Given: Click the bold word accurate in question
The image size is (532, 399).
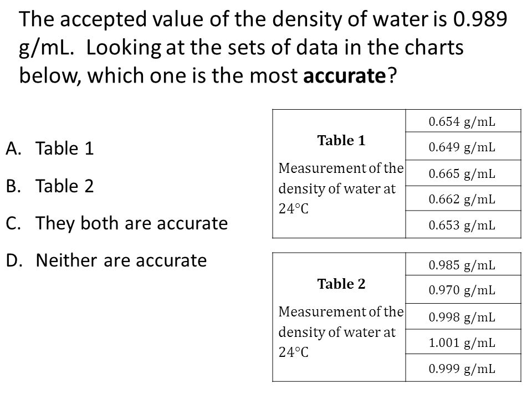Looking at the screenshot, I should tap(344, 76).
